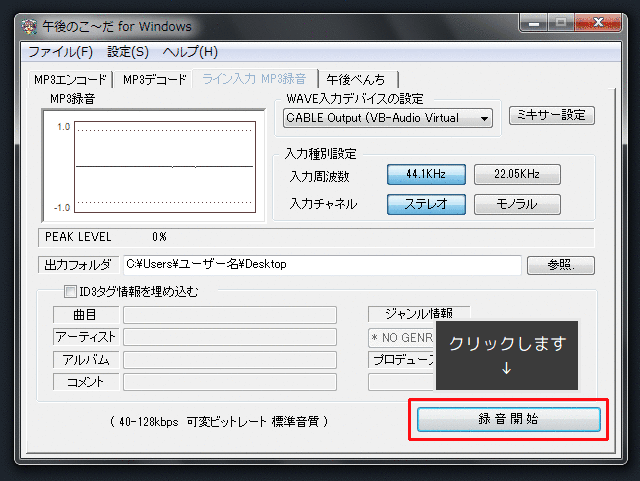Viewport: 640px width, 481px height.
Task: Expand the WAVE input device dropdown
Action: click(x=485, y=118)
